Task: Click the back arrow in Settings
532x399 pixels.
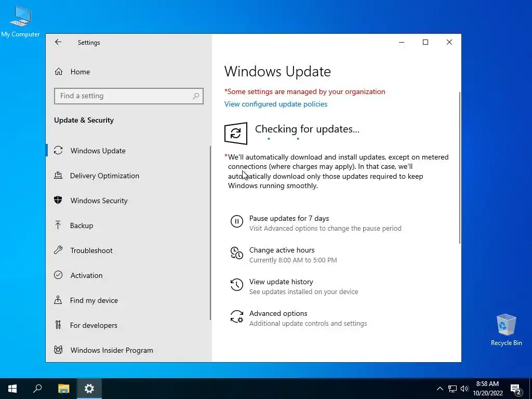Action: [58, 42]
